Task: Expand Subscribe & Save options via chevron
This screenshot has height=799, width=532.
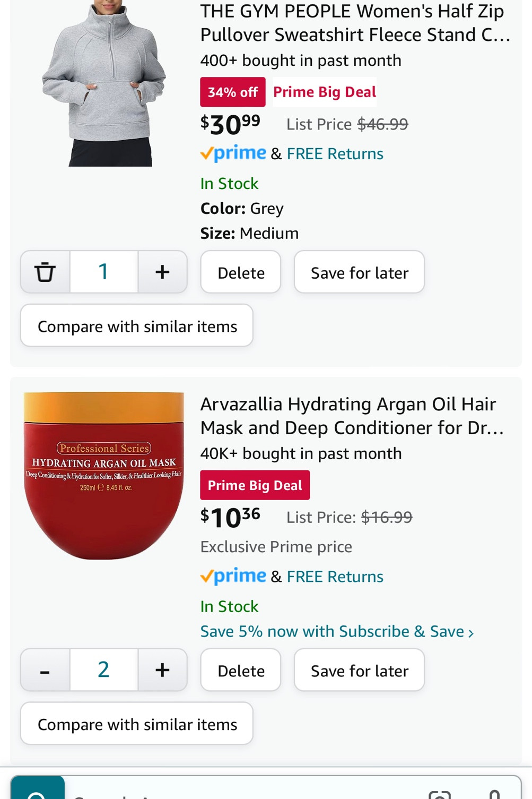Action: tap(471, 631)
